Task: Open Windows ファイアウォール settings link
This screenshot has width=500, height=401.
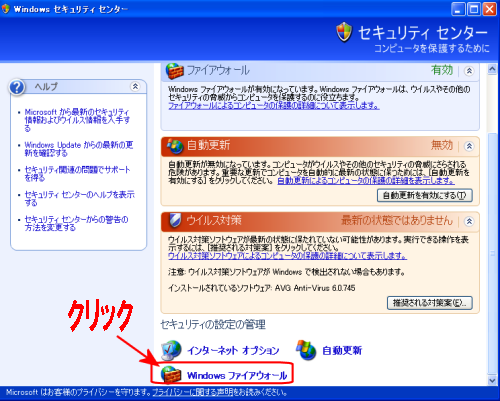Action: (x=237, y=376)
